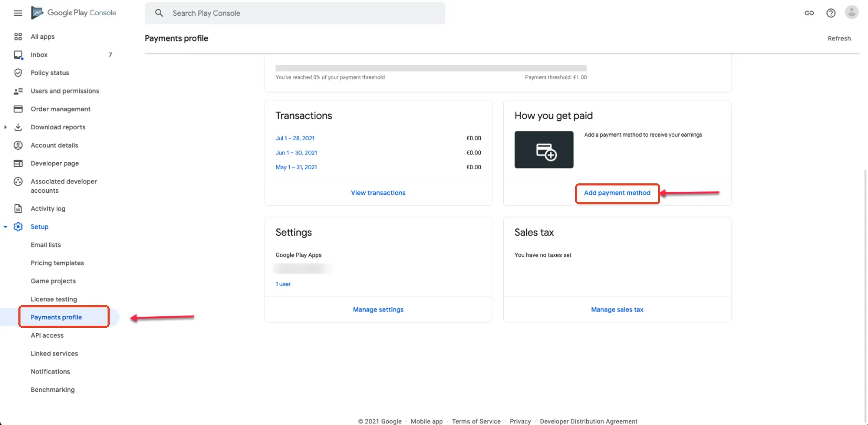868x425 pixels.
Task: Select Linked services under Setup
Action: point(54,354)
